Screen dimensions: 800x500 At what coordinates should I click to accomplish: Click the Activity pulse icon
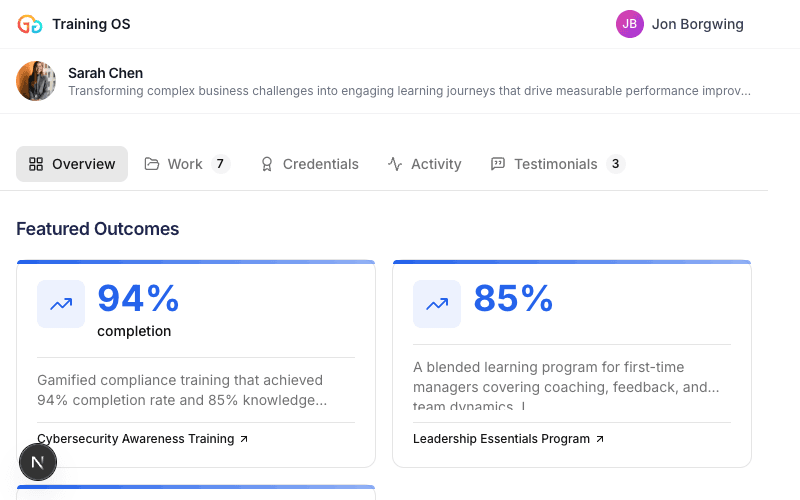(395, 164)
